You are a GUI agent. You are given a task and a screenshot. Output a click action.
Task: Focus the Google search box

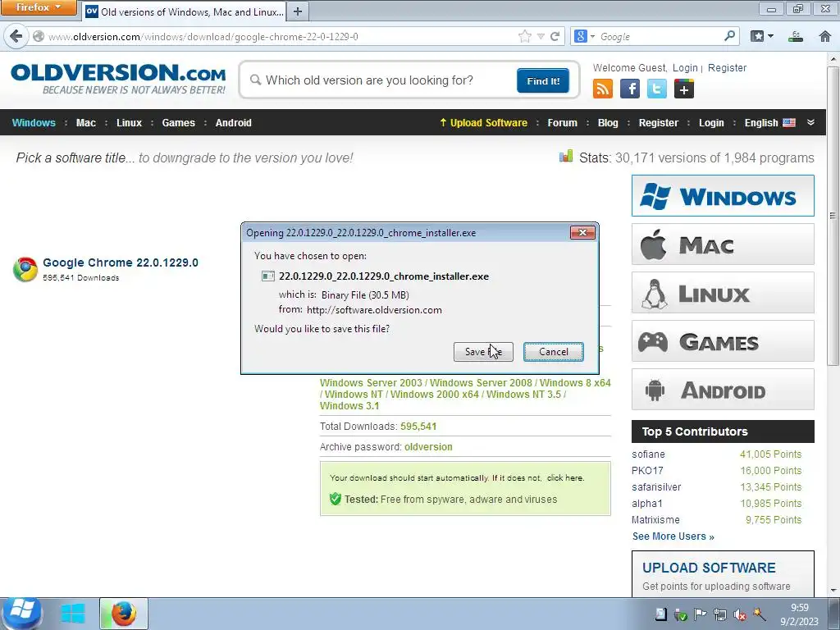click(659, 36)
